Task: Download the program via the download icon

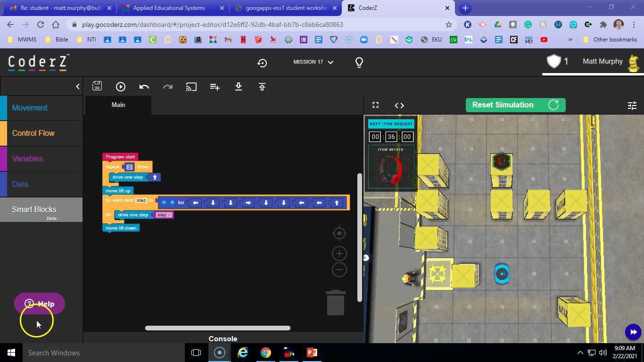Action: (x=239, y=86)
